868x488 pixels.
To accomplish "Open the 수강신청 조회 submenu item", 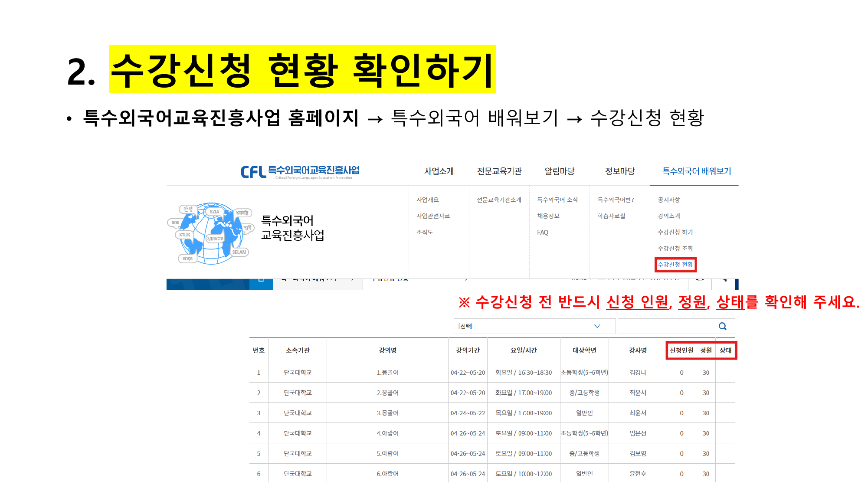I will point(675,249).
